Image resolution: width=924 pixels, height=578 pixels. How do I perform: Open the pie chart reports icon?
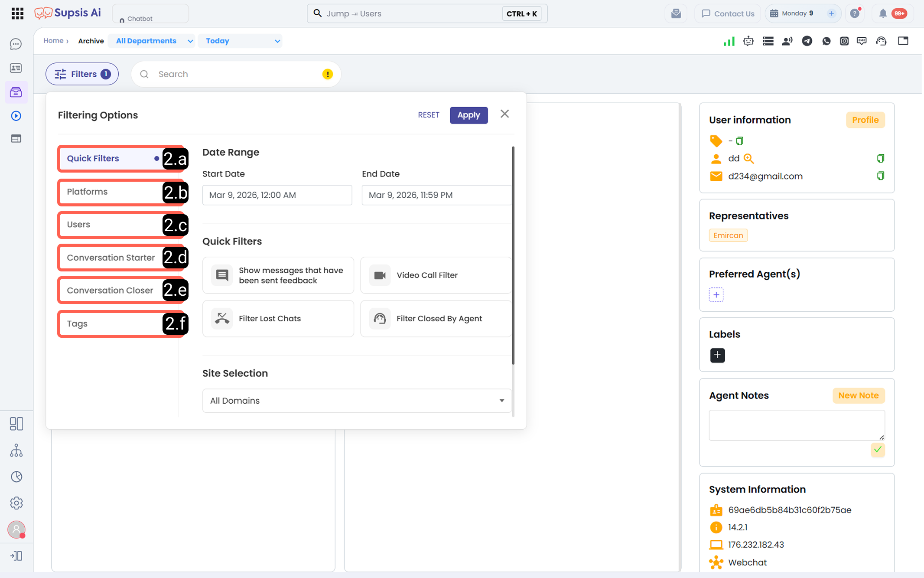click(16, 477)
